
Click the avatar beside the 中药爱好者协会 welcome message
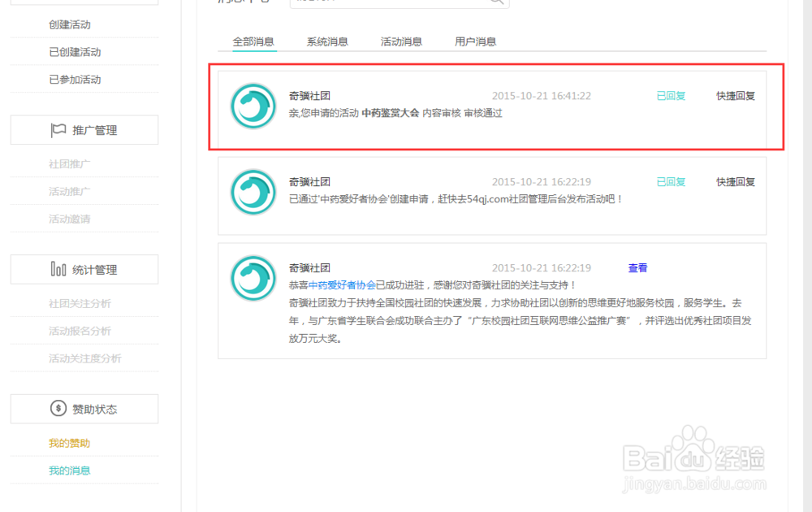253,278
